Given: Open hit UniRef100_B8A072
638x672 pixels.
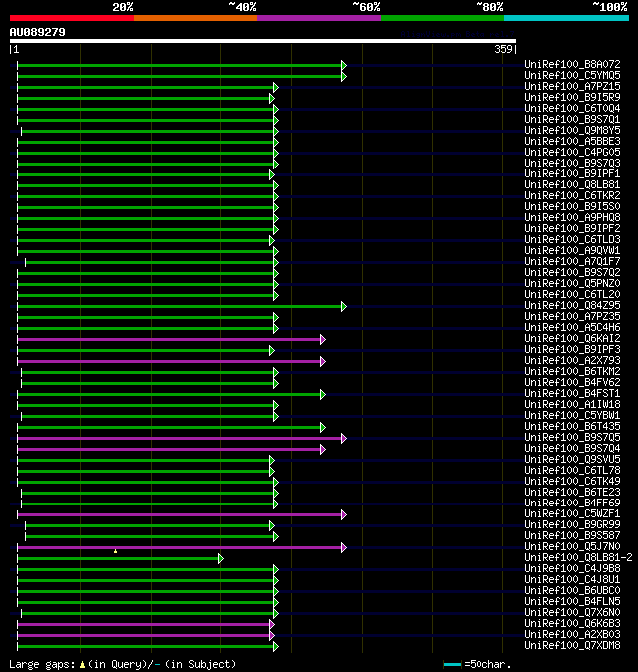Looking at the screenshot, I should 572,64.
